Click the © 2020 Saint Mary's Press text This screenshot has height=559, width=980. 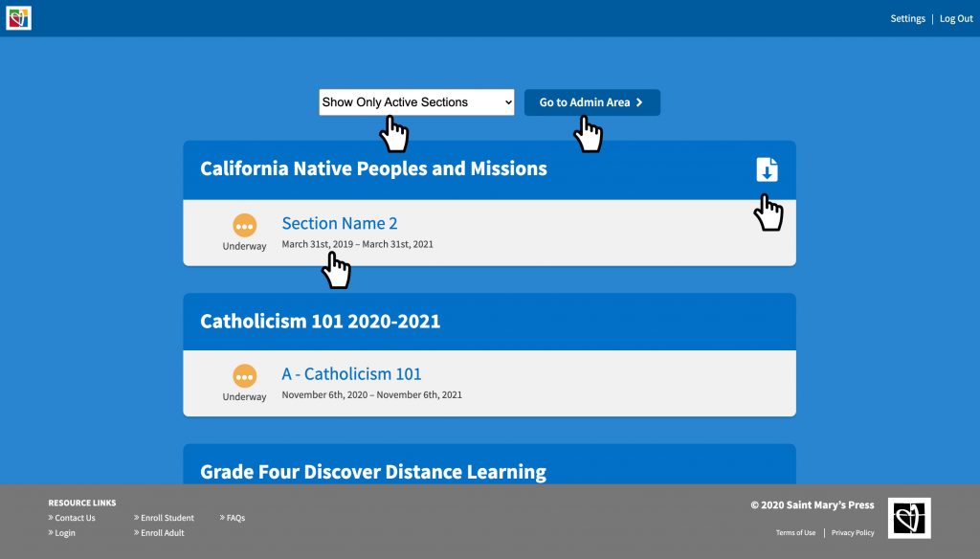813,504
